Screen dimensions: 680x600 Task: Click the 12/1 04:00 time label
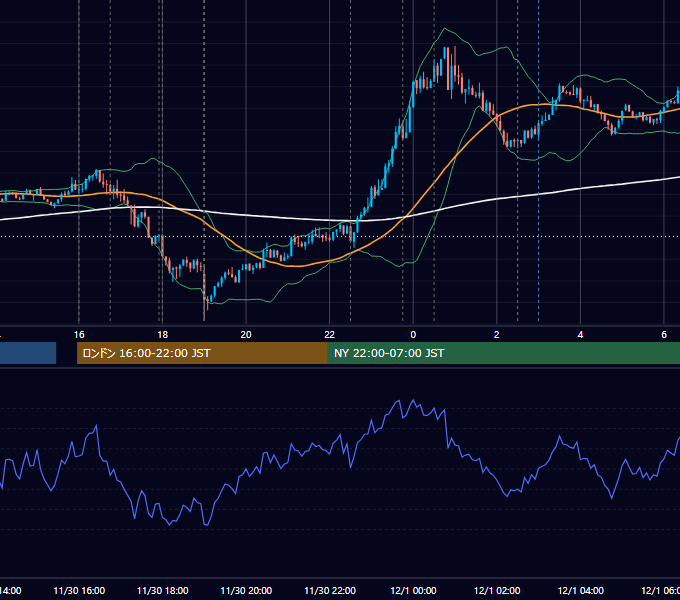581,590
